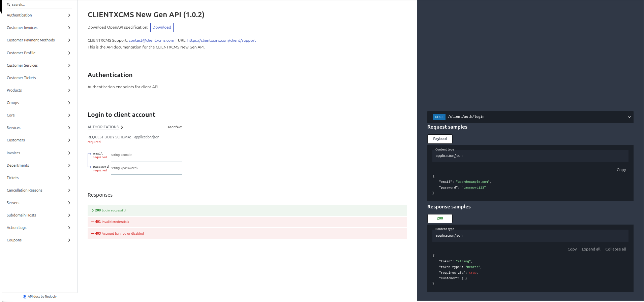Click the Redocly logo icon
This screenshot has height=302, width=644.
coord(25,297)
